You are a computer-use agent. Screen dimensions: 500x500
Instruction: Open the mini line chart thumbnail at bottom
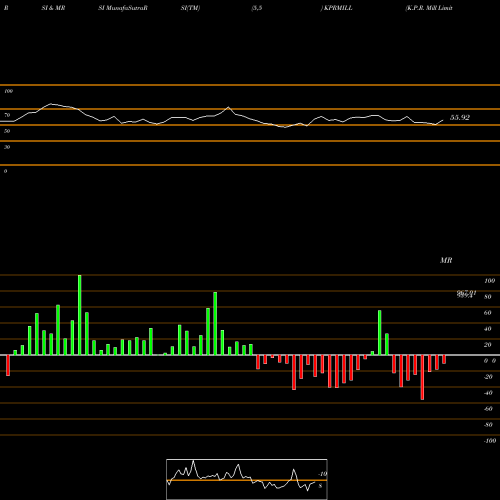247,479
